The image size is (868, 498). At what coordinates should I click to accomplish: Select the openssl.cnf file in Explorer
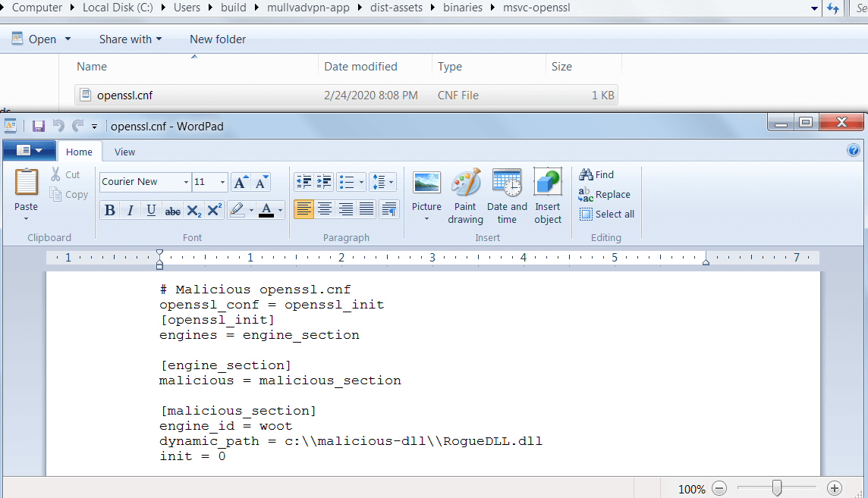point(346,95)
